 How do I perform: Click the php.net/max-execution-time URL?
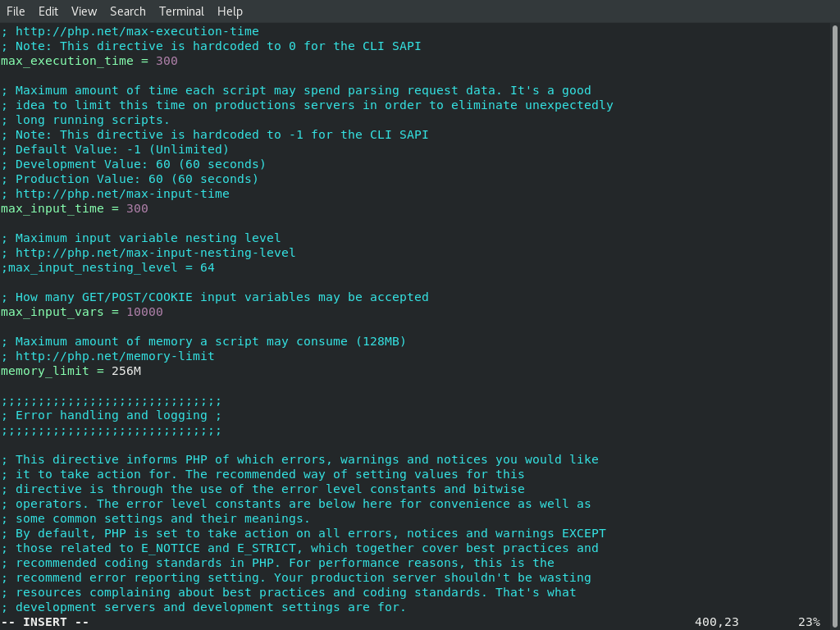137,32
